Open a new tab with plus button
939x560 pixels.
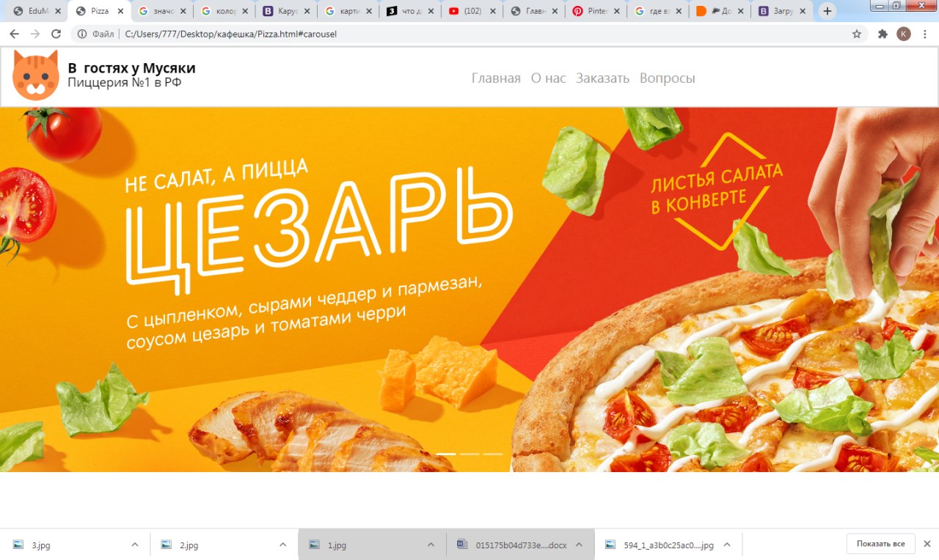[x=827, y=11]
